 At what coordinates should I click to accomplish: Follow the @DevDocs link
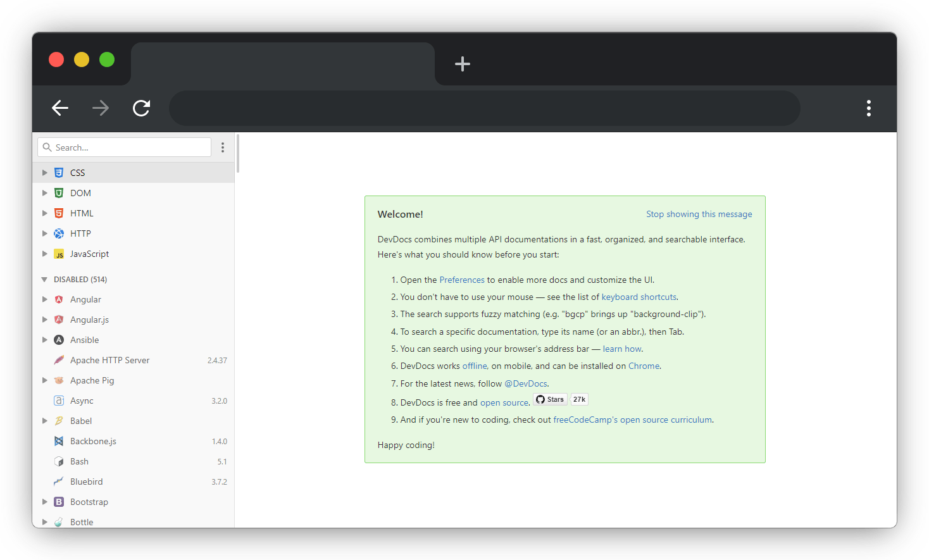tap(526, 383)
